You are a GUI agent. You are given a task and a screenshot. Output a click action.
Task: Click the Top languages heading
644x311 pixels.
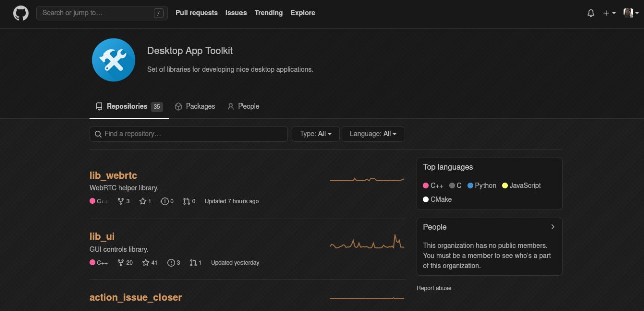tap(448, 167)
